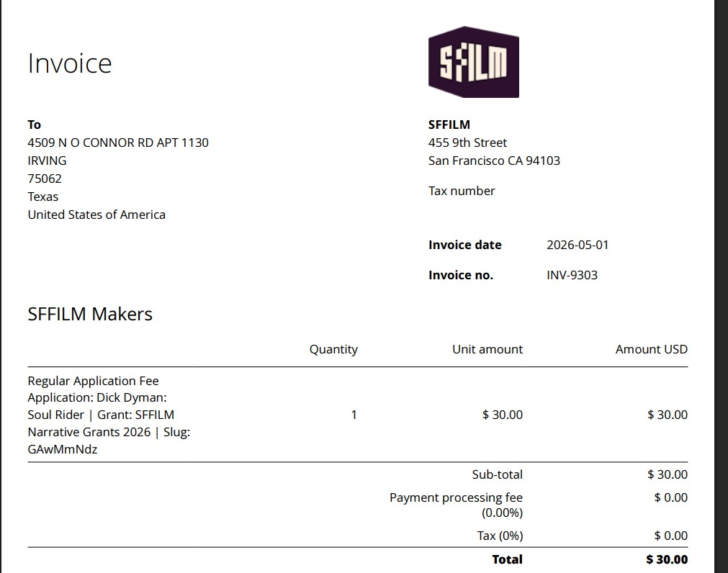The image size is (728, 573).
Task: Select the address line 4509 N O CONNOR RD
Action: pos(118,143)
